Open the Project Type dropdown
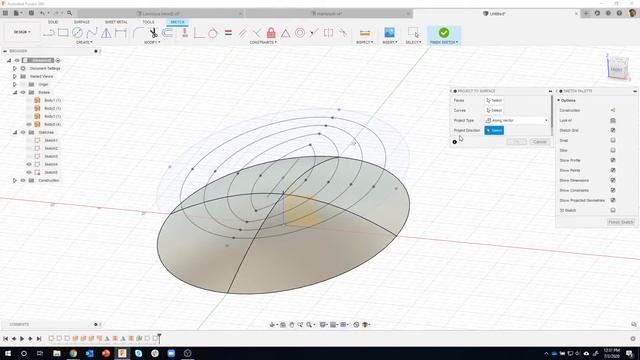The height and width of the screenshot is (360, 640). (516, 120)
